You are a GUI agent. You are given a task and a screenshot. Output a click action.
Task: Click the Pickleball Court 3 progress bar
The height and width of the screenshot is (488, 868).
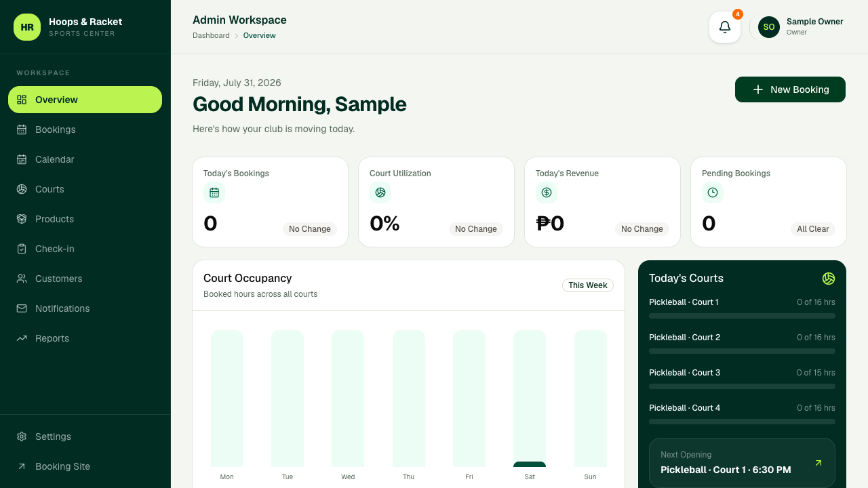pyautogui.click(x=742, y=386)
